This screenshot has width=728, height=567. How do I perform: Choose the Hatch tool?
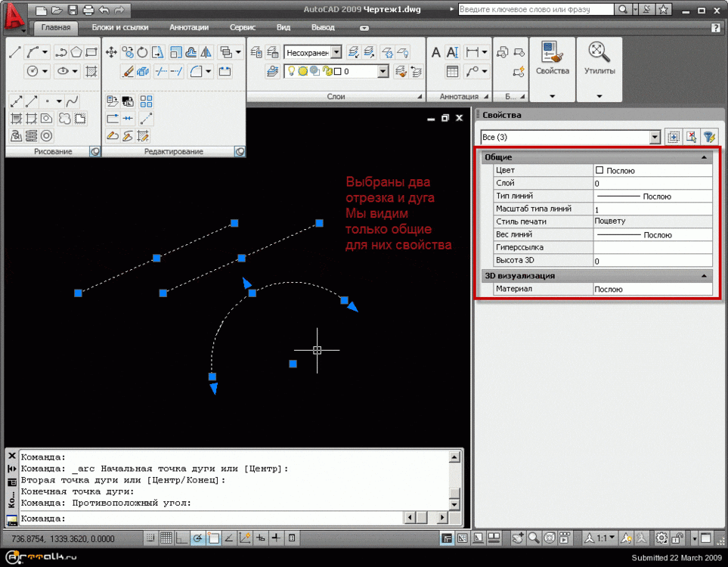91,72
